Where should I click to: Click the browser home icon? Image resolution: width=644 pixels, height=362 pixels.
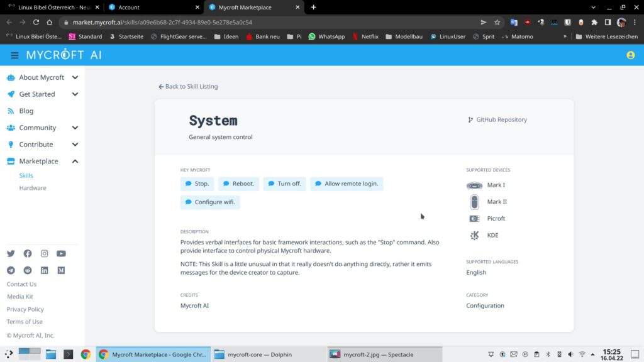(49, 22)
